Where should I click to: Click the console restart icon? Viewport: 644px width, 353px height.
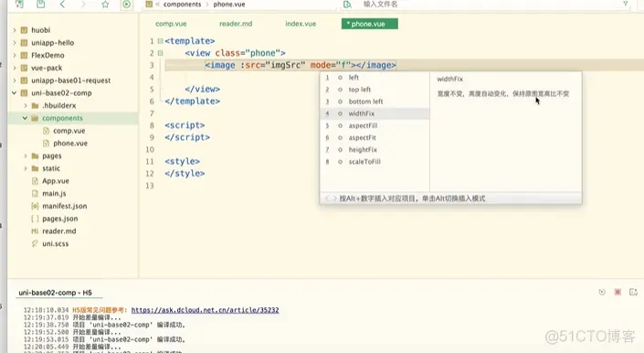tap(602, 292)
